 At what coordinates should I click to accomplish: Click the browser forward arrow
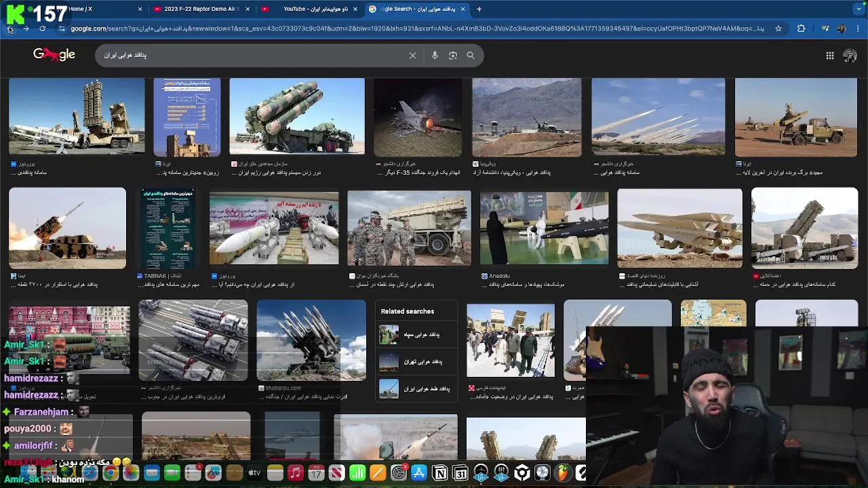26,28
